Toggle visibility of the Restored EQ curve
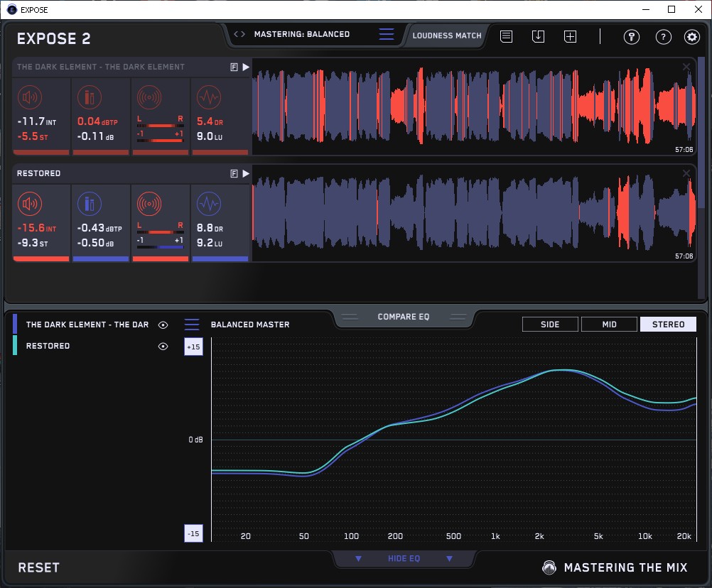712x588 pixels. [163, 346]
